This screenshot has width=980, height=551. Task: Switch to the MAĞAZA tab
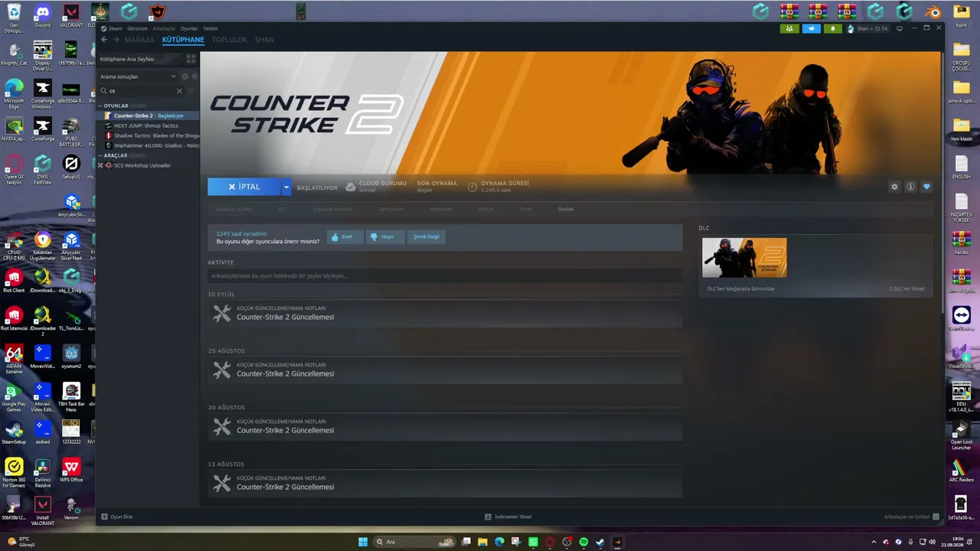(x=139, y=40)
